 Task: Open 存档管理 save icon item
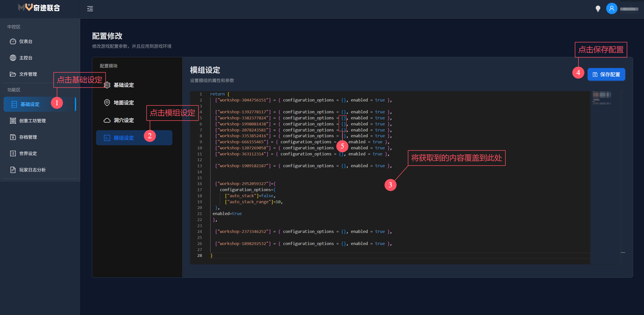coord(28,137)
